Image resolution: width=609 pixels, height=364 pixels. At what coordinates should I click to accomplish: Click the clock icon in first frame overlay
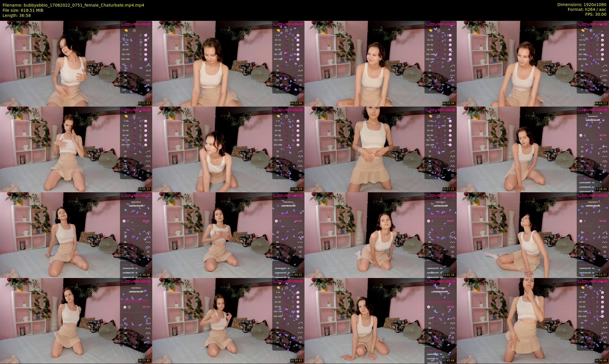[134, 31]
